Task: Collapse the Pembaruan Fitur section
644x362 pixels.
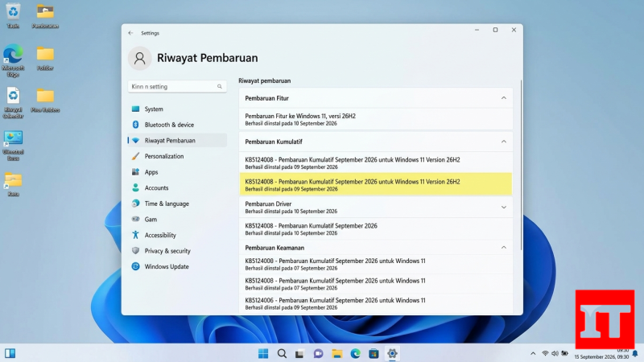Action: click(x=504, y=98)
